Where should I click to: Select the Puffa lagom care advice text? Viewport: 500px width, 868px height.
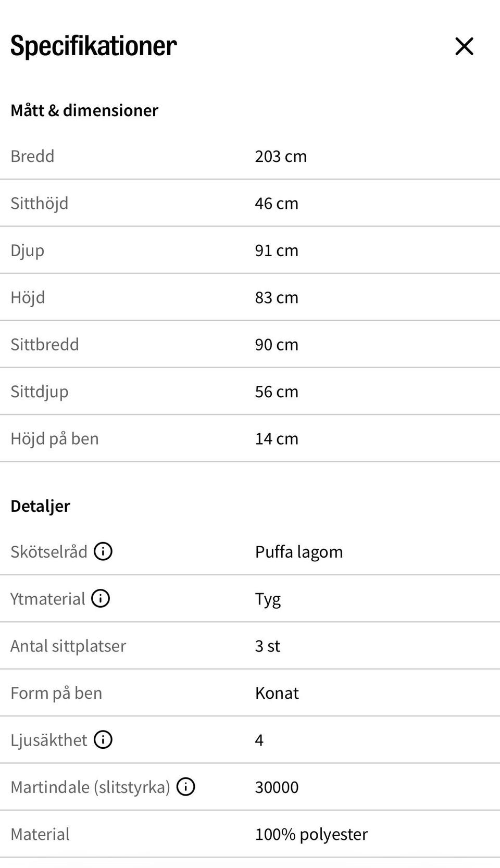click(x=299, y=552)
